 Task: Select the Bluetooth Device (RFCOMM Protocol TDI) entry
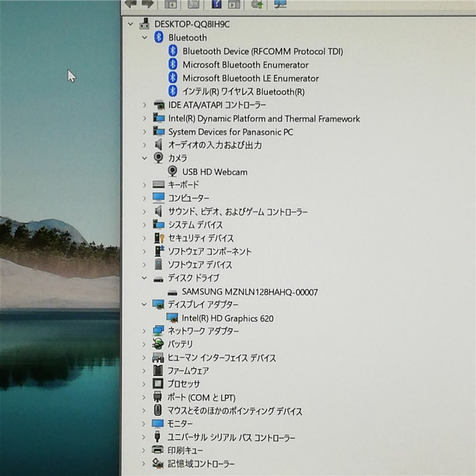(263, 51)
